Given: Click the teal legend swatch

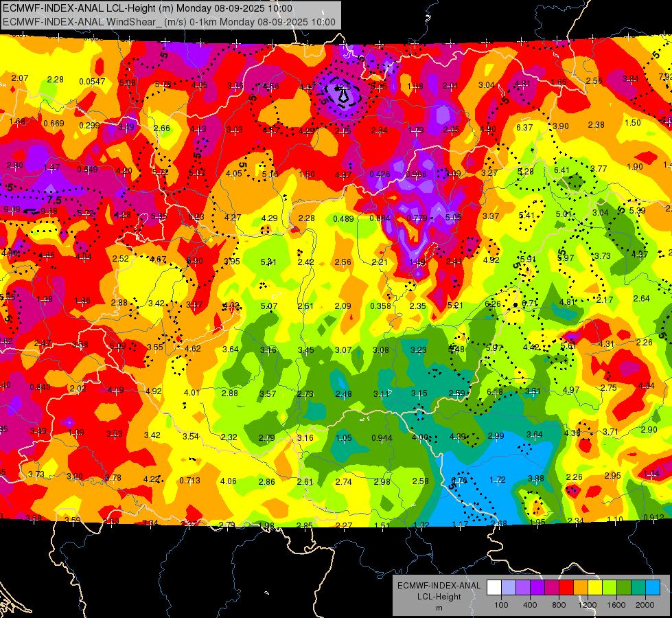Looking at the screenshot, I should [638, 588].
